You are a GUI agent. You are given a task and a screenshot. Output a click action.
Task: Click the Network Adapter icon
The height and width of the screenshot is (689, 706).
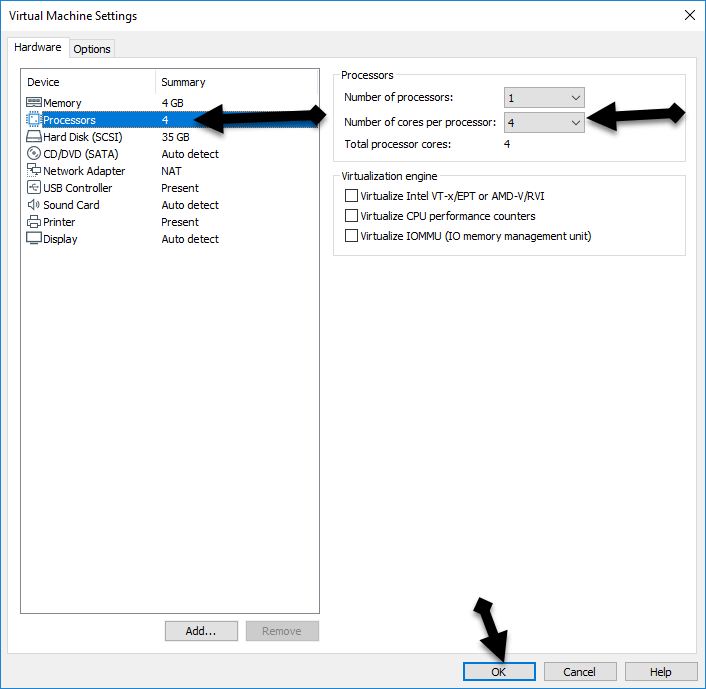(x=34, y=171)
